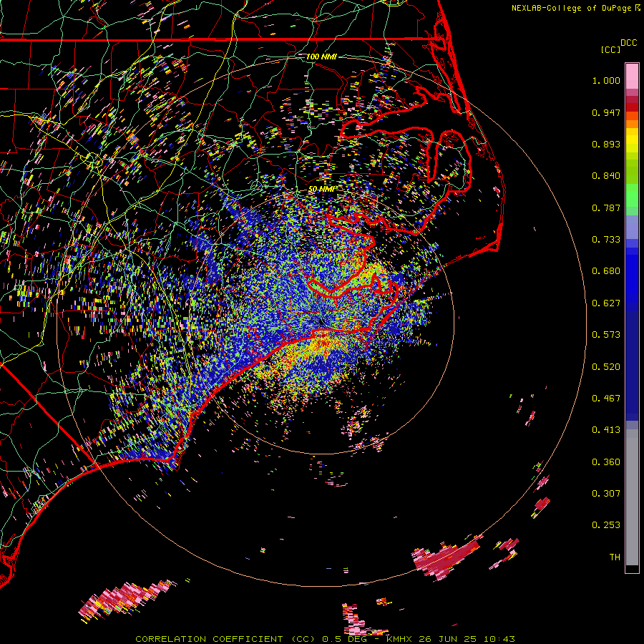Click the 0.787 scale value
The height and width of the screenshot is (644, 644).
coord(606,208)
